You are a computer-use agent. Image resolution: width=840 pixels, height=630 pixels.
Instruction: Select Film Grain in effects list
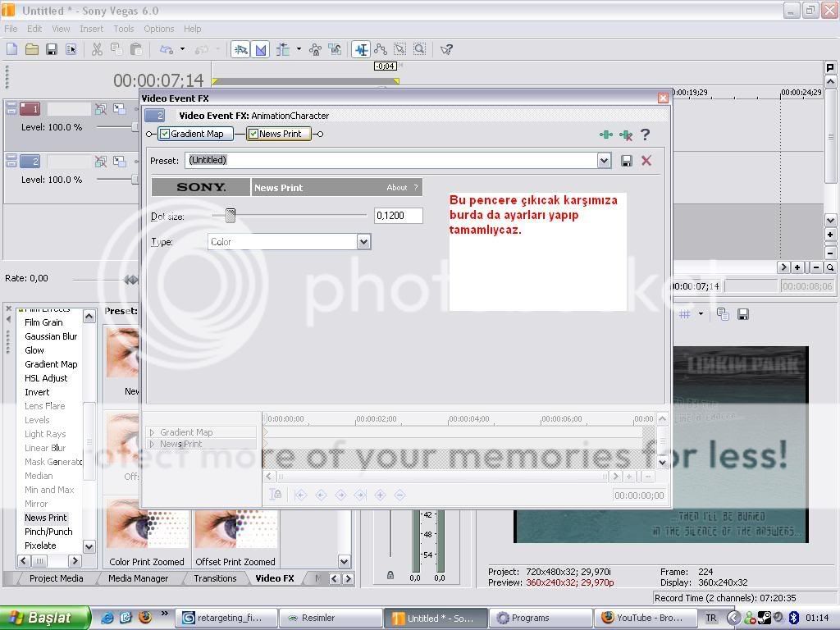(x=43, y=322)
